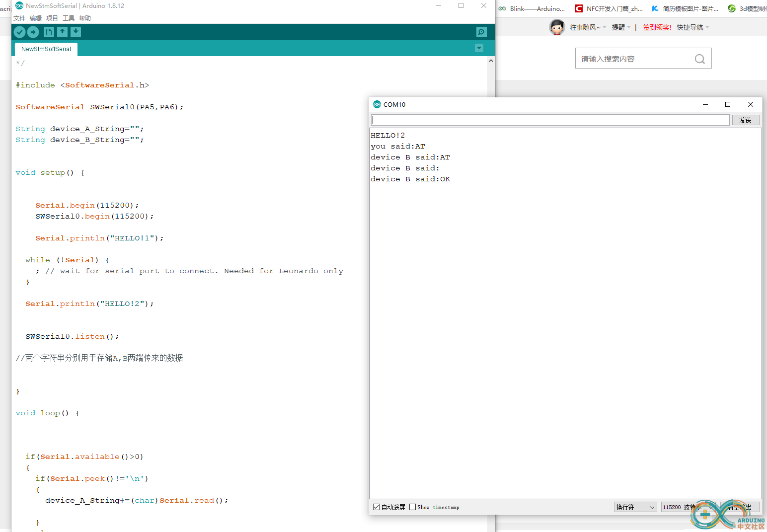The width and height of the screenshot is (767, 532).
Task: Open the Blink——Arduino bookmark
Action: click(532, 8)
